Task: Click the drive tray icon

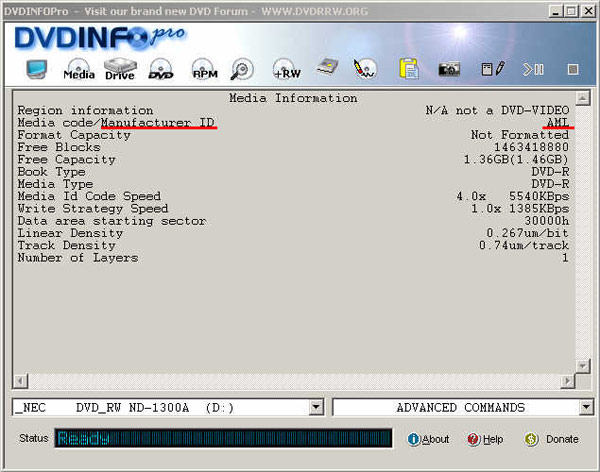Action: (328, 67)
